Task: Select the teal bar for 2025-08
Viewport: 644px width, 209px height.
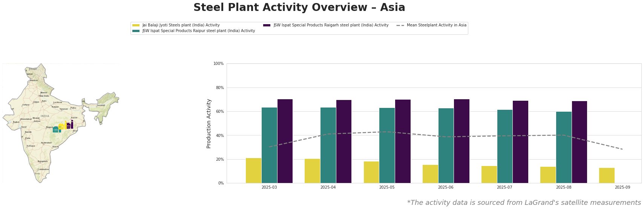Action: 564,147
